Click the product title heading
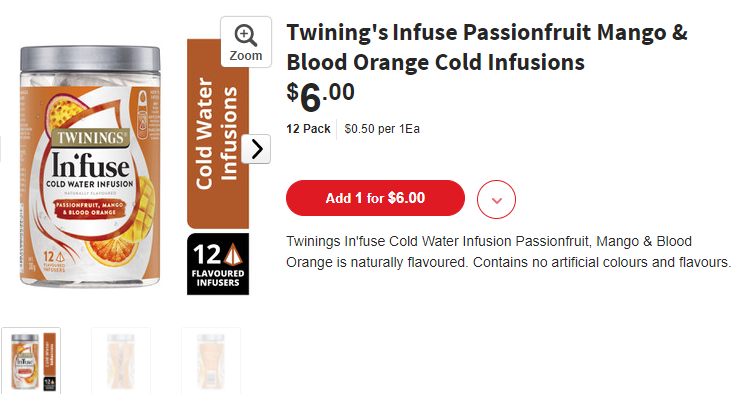 tap(487, 47)
